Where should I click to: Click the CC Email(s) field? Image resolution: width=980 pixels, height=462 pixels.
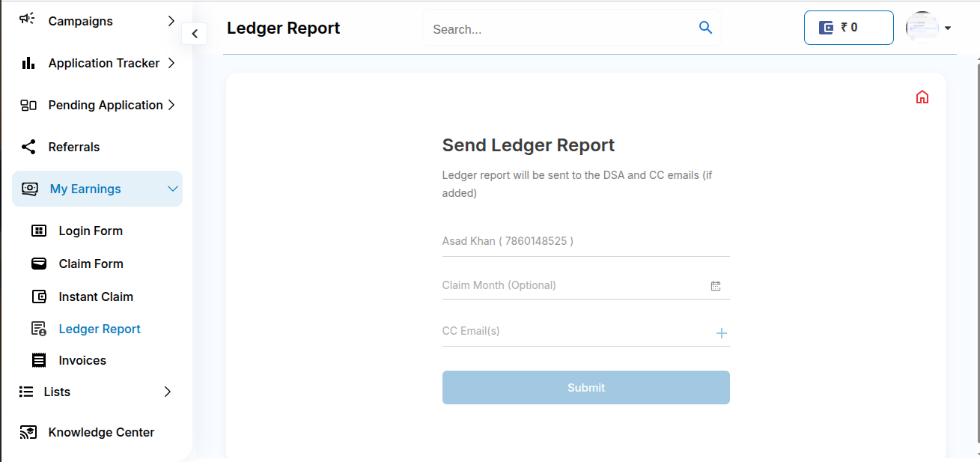573,331
